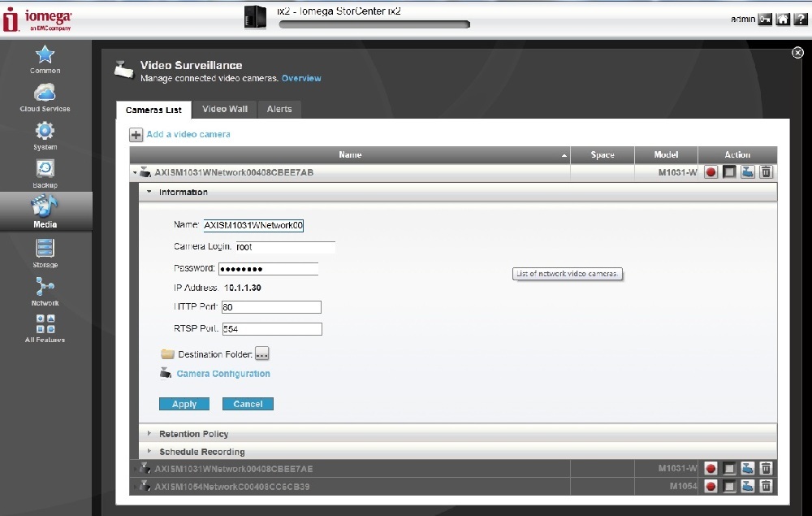Click the device storage usage bar
The image size is (812, 516).
pos(374,24)
